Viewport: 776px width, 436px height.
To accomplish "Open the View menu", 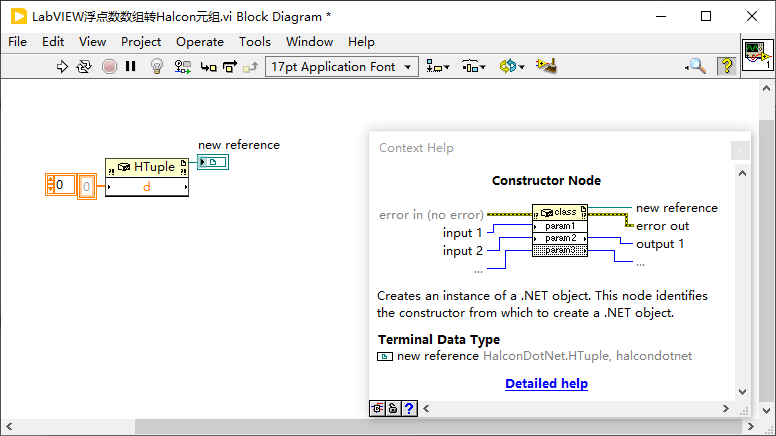I will [x=93, y=42].
